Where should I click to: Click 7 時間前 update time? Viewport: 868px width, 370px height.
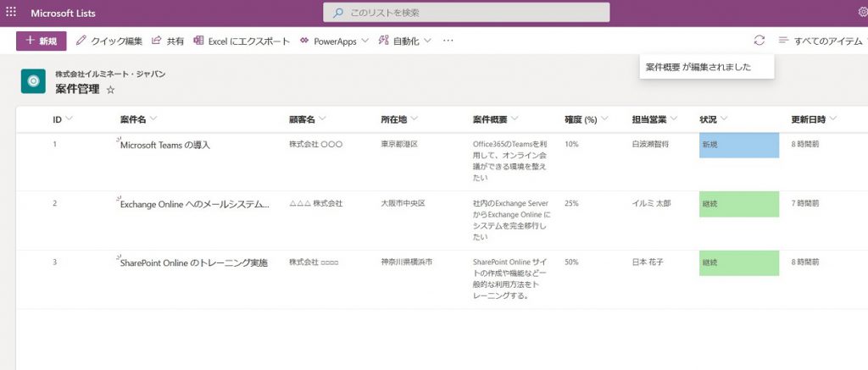(805, 203)
